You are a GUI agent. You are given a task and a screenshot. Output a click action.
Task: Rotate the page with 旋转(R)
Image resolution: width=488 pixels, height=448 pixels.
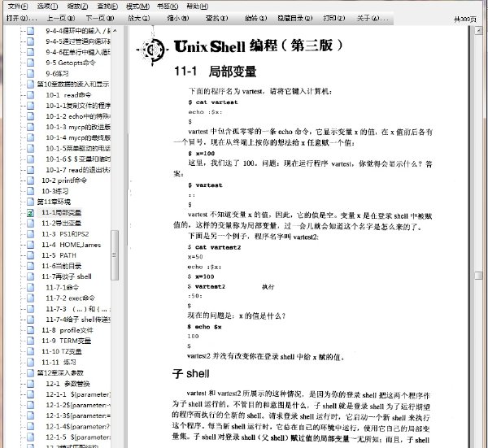[256, 19]
